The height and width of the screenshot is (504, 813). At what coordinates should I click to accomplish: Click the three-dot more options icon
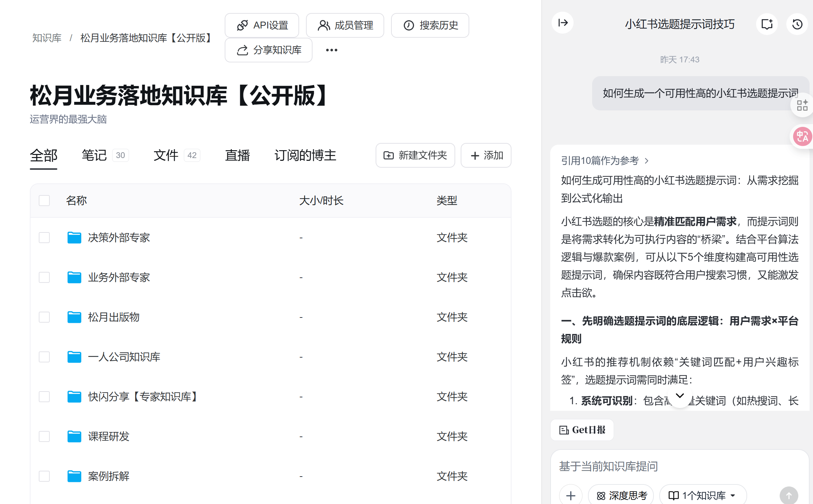331,50
